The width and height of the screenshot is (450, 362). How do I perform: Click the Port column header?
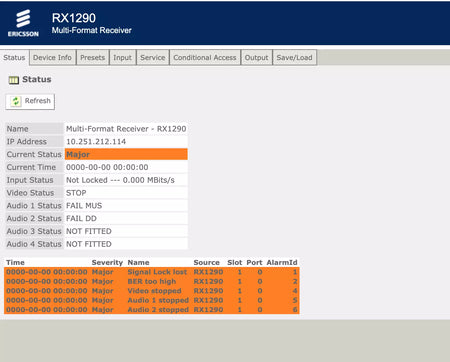(254, 263)
